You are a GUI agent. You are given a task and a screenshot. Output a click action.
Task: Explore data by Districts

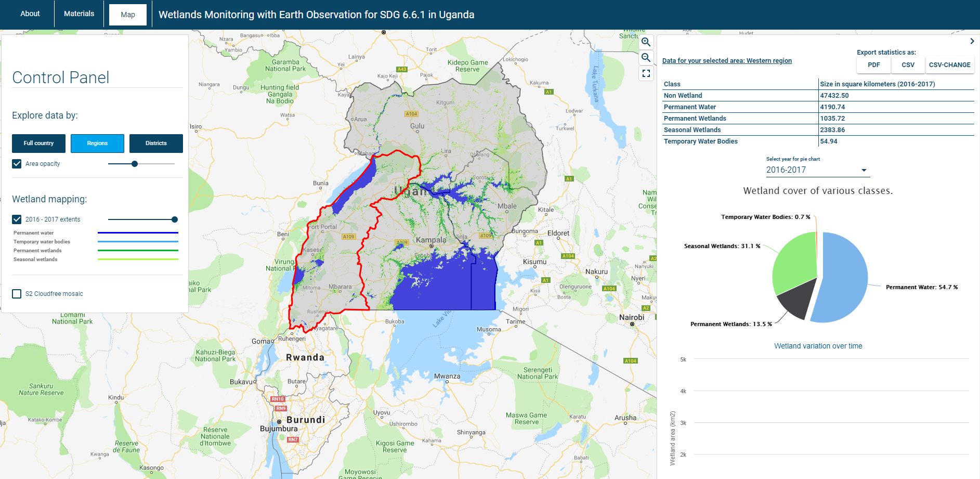156,143
